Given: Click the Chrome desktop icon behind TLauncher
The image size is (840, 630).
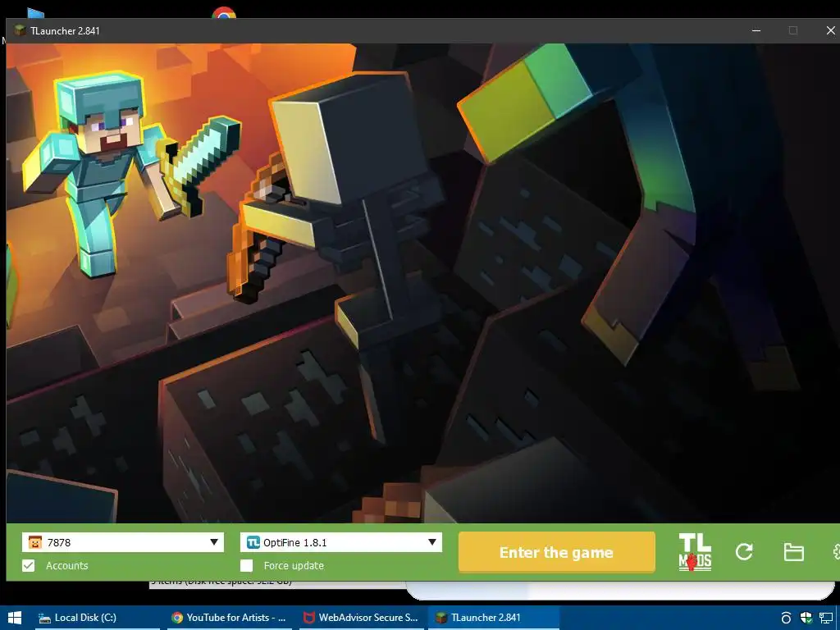Looking at the screenshot, I should pyautogui.click(x=224, y=12).
